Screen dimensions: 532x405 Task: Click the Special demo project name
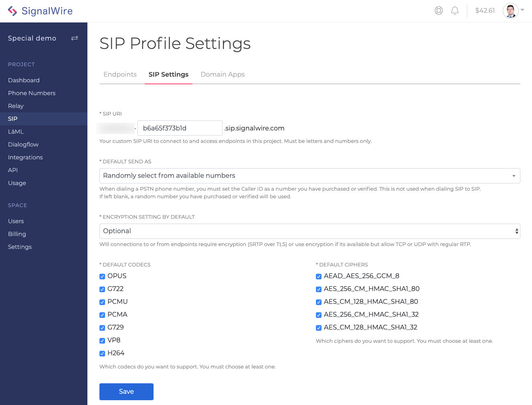click(32, 38)
